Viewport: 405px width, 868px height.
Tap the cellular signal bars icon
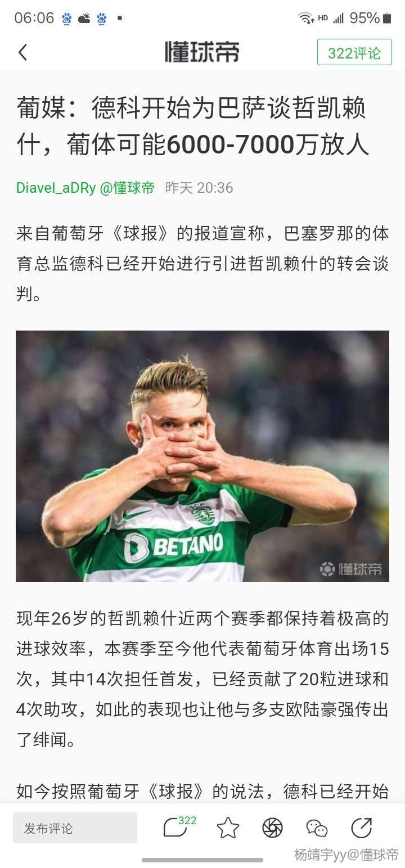point(338,18)
